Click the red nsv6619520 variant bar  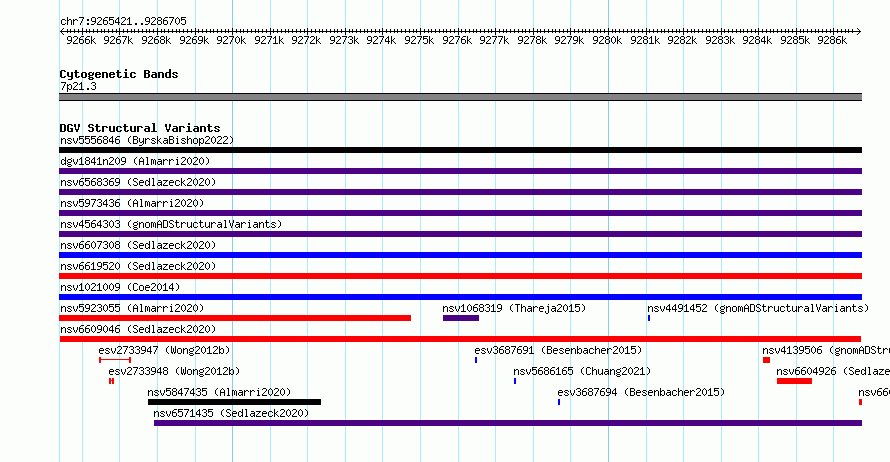pyautogui.click(x=460, y=276)
